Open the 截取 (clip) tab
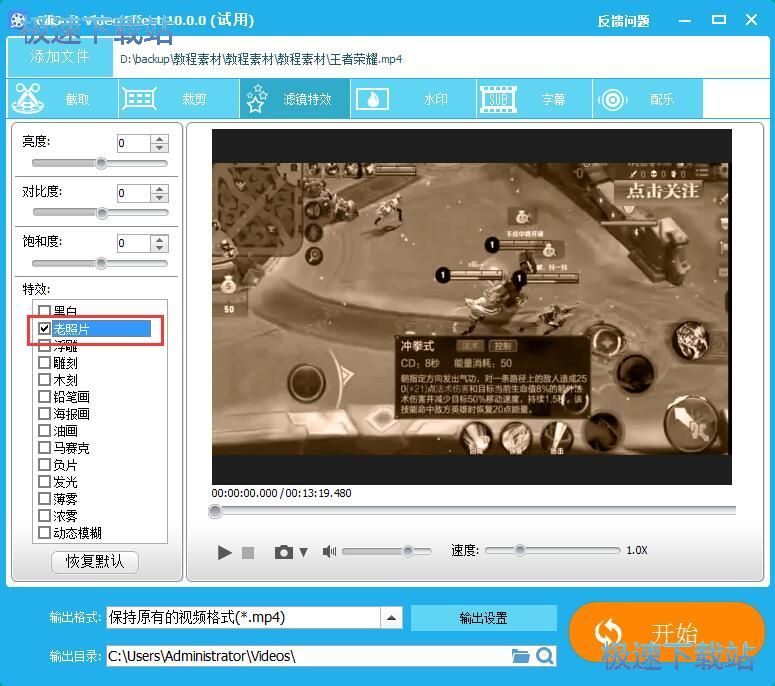This screenshot has width=775, height=686. click(63, 99)
